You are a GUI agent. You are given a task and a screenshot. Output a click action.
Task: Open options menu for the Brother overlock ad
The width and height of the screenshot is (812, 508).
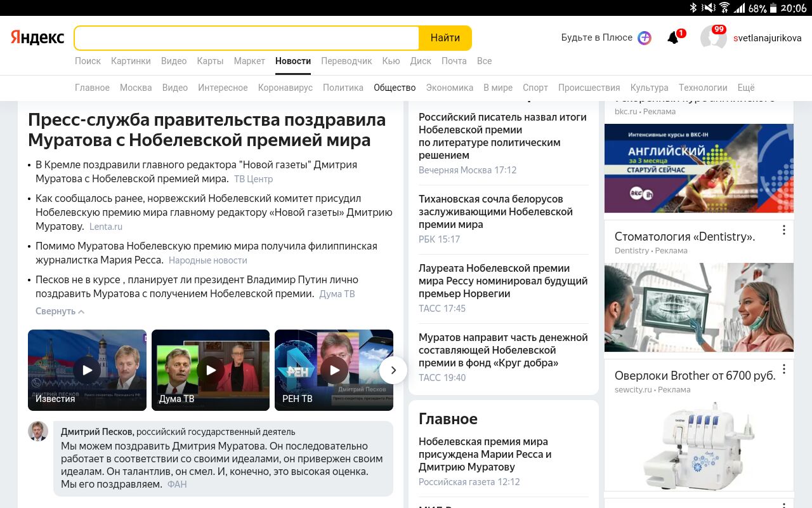coord(784,369)
